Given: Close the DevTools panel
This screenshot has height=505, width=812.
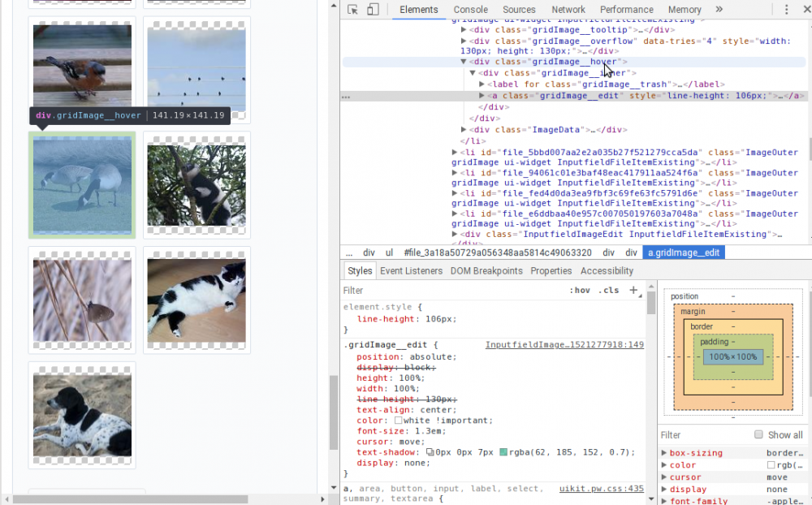Looking at the screenshot, I should coord(804,10).
